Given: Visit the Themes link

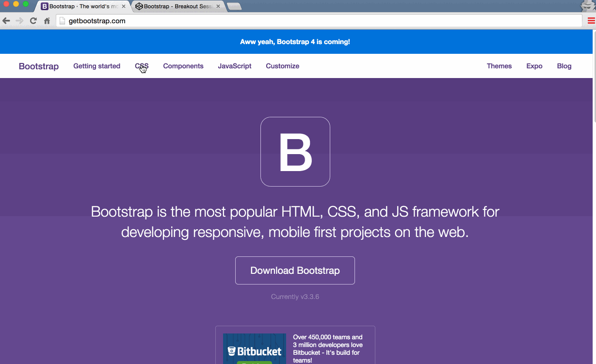Looking at the screenshot, I should (499, 66).
